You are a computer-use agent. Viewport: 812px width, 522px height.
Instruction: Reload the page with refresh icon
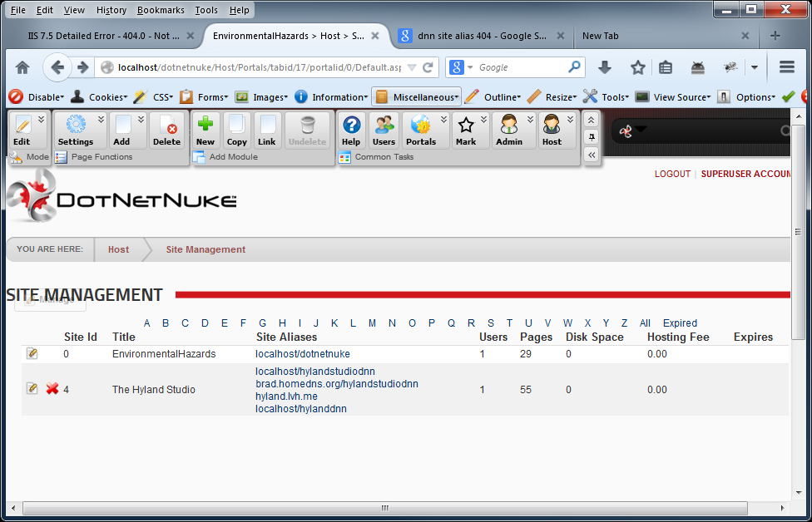coord(428,67)
